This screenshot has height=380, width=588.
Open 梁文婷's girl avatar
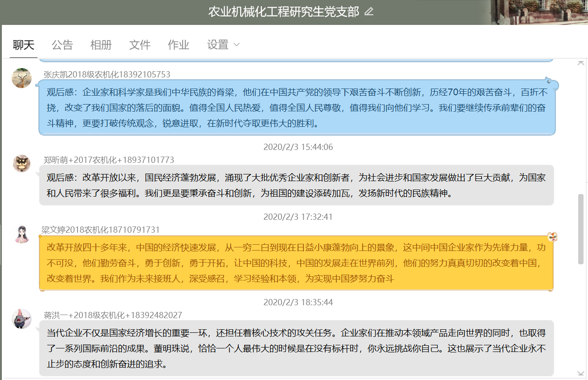point(21,234)
